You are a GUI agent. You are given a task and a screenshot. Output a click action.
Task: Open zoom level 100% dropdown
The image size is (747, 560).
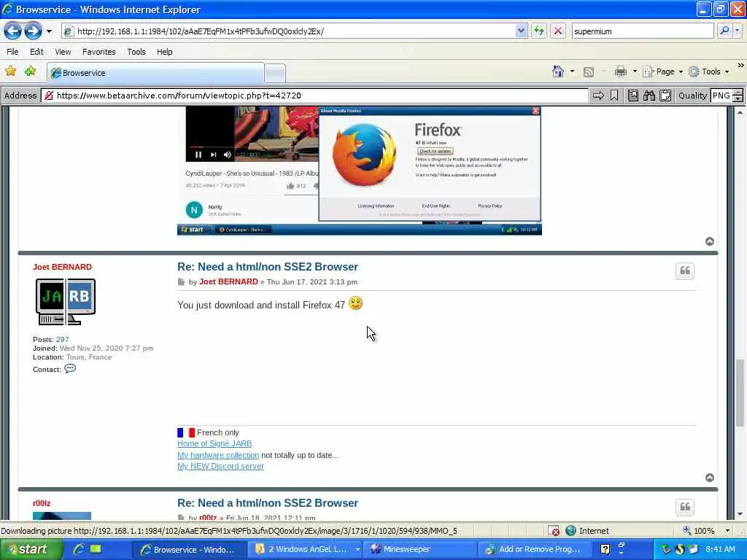coord(727,531)
